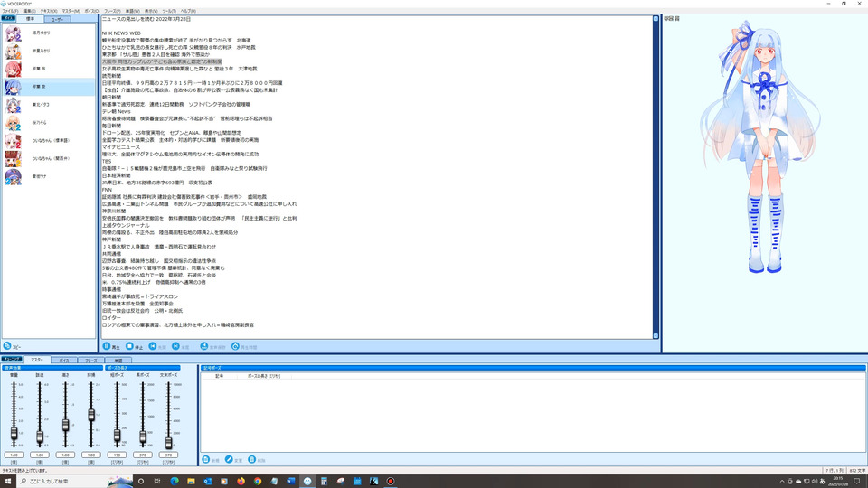Jump to end with 末尾 button
The width and height of the screenshot is (868, 488).
click(x=181, y=346)
